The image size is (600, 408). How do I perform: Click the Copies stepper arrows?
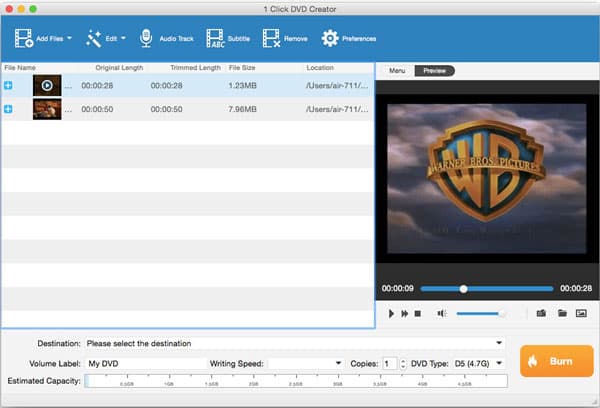click(x=403, y=364)
